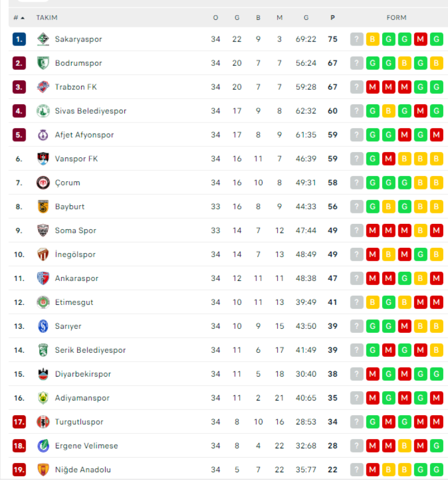Click Sakaryaspor's red M form badge

coord(421,39)
